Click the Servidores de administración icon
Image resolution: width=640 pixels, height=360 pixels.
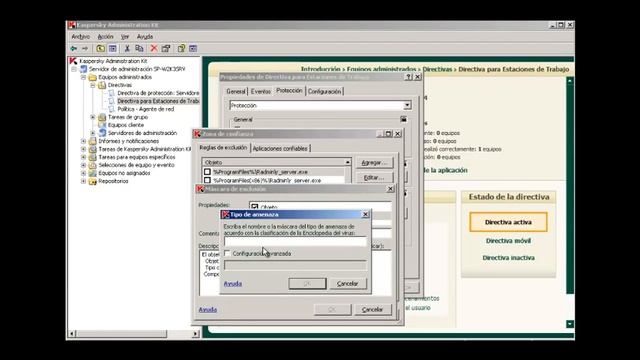pyautogui.click(x=102, y=133)
